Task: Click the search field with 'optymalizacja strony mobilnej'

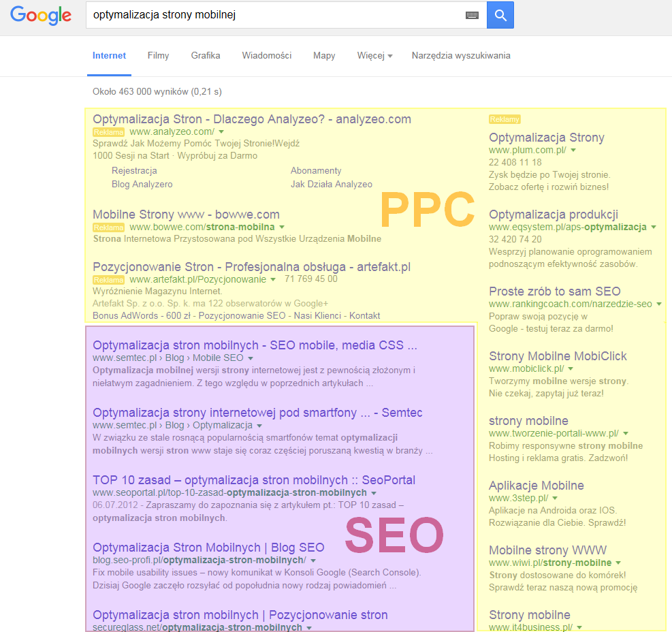Action: 272,15
